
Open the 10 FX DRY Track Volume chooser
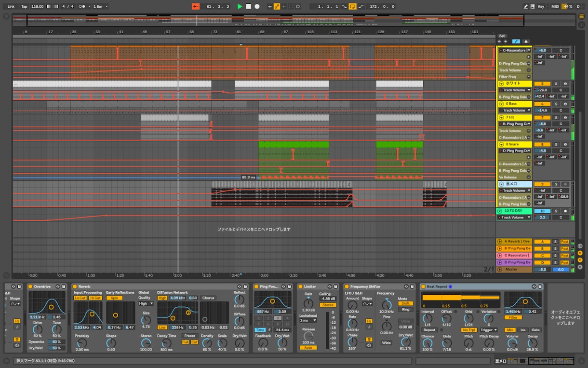pos(515,217)
